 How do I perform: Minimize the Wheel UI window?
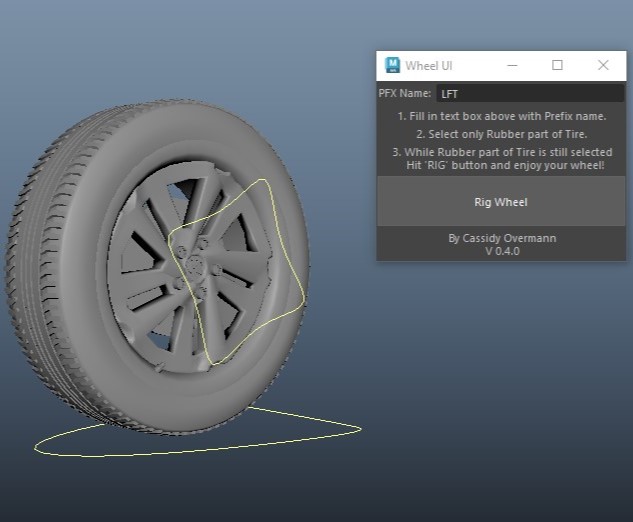click(x=511, y=65)
